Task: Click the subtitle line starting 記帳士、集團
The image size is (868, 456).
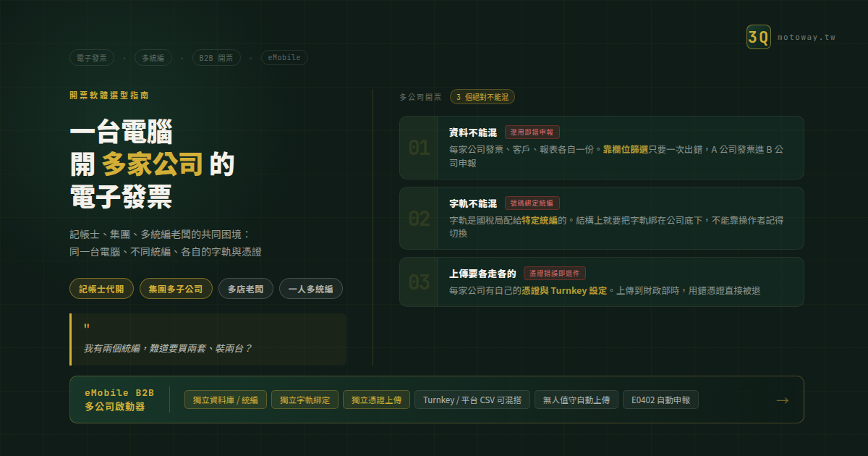Action: pos(160,235)
